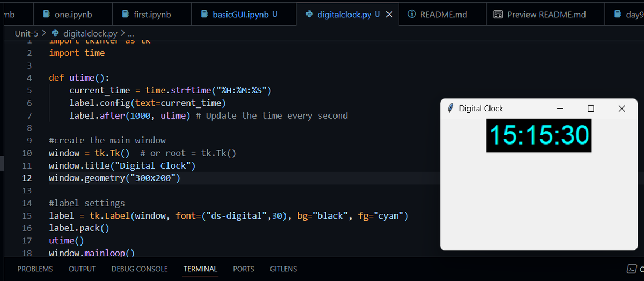Viewport: 644px width, 281px height.
Task: Open the GITLENS panel tab
Action: tap(283, 269)
